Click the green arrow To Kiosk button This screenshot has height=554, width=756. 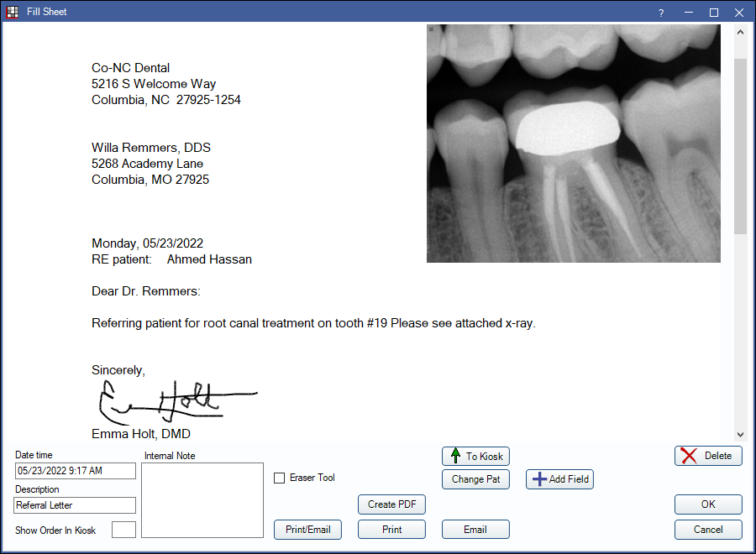point(475,456)
